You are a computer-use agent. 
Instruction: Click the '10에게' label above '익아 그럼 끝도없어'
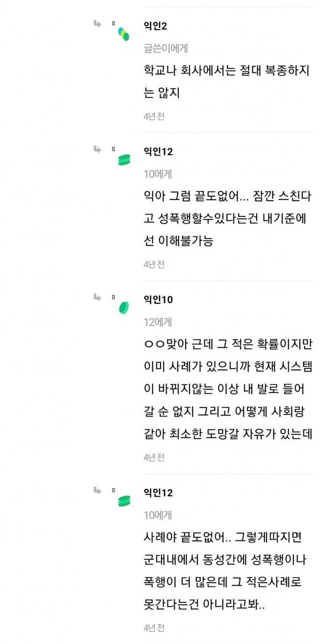[157, 174]
